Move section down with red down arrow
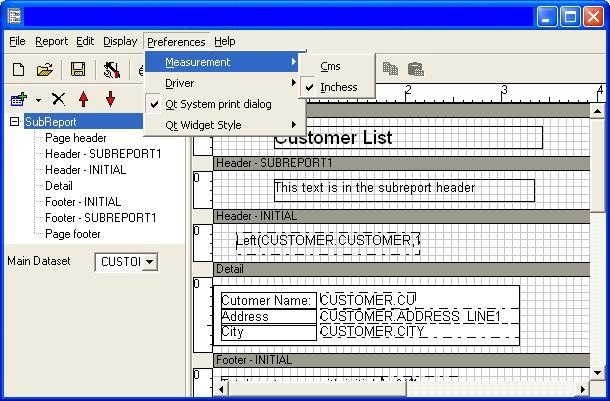The width and height of the screenshot is (610, 401). (x=110, y=99)
